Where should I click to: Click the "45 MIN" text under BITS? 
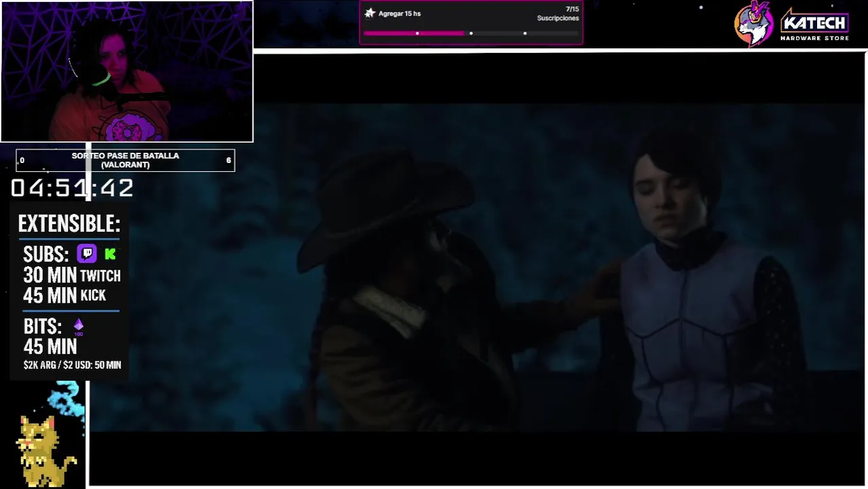[x=50, y=347]
